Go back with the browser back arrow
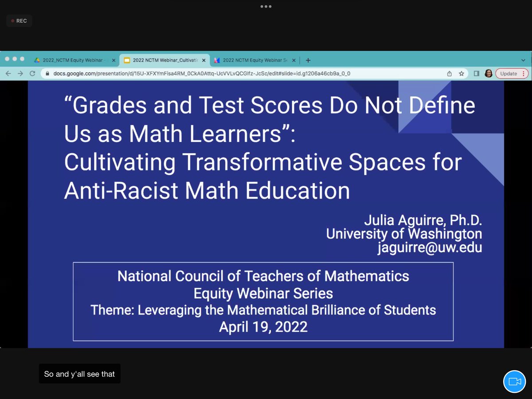 click(8, 74)
